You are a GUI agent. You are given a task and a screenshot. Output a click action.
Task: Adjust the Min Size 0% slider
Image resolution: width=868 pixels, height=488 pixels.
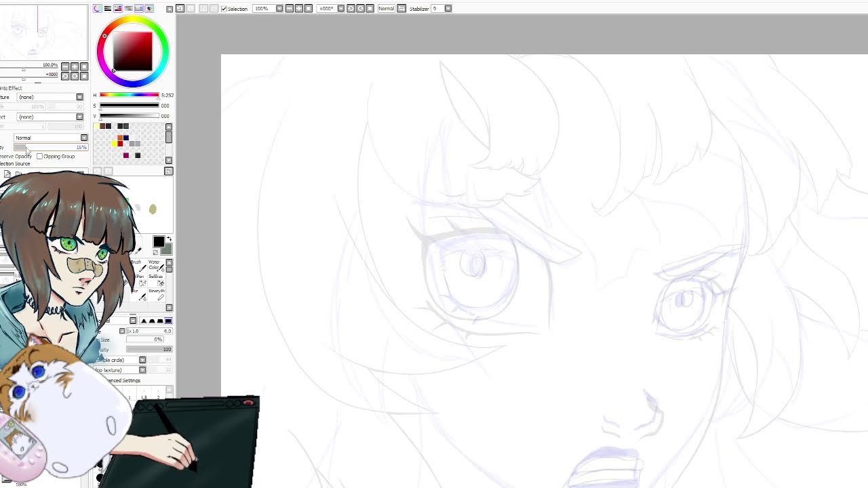coord(145,339)
